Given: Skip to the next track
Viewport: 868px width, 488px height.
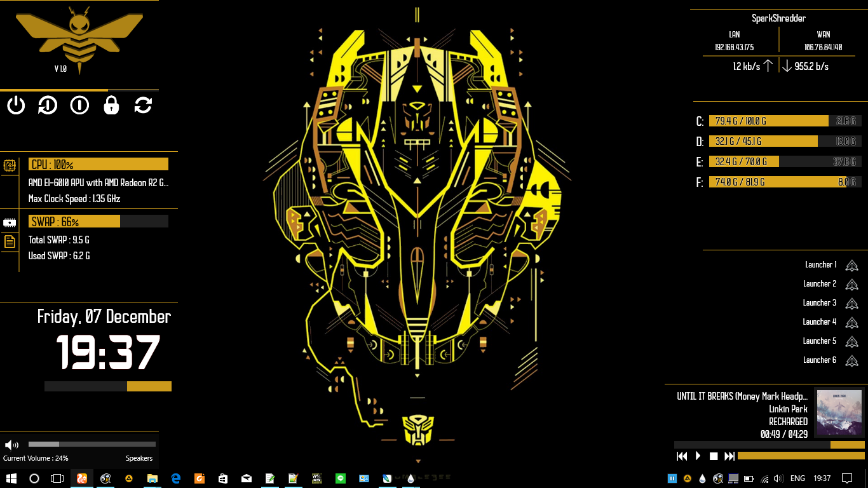Looking at the screenshot, I should (x=729, y=456).
